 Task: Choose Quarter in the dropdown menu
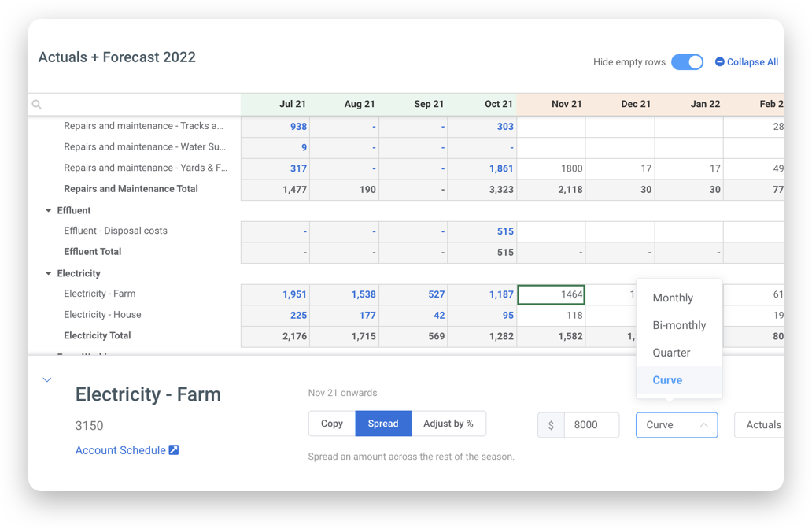click(x=670, y=353)
